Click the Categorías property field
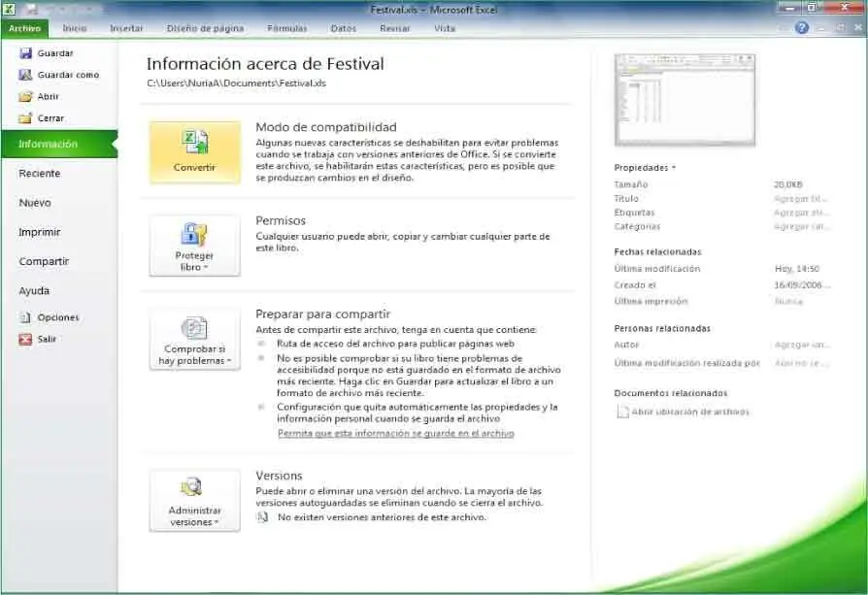 coord(801,226)
